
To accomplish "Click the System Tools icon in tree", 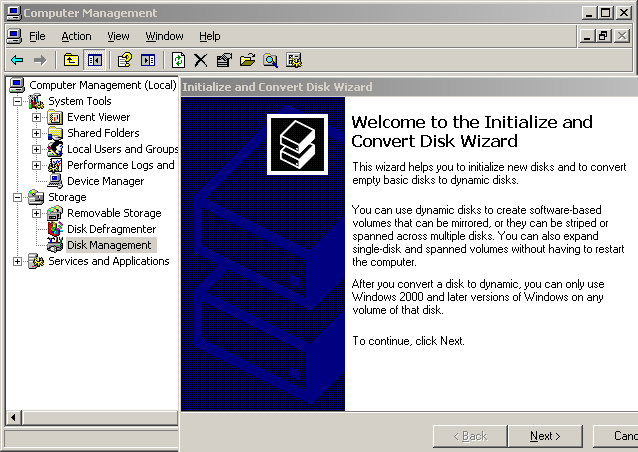I will coord(36,101).
